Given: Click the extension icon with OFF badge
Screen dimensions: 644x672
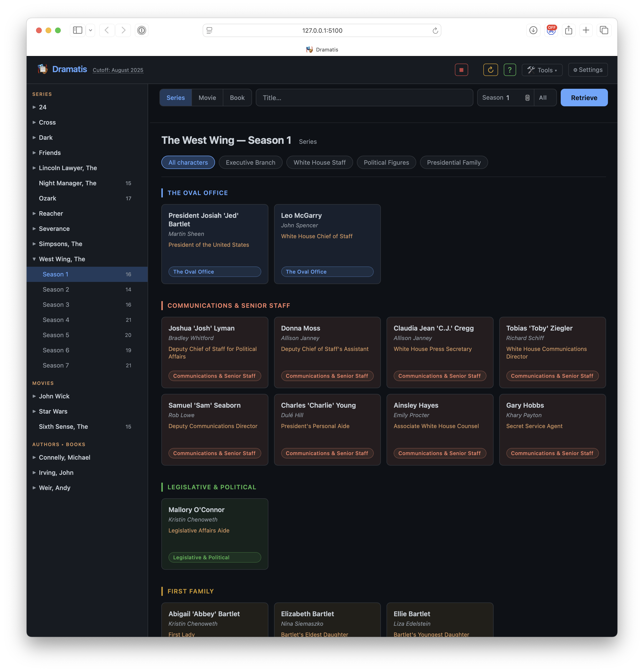Looking at the screenshot, I should 551,30.
